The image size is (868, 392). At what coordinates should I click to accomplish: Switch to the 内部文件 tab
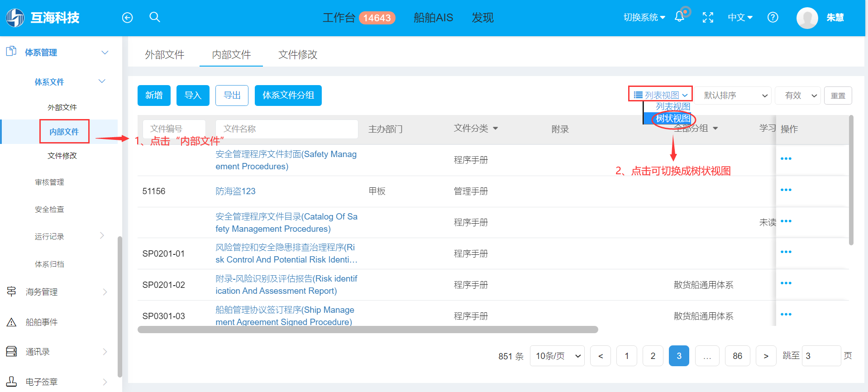231,55
